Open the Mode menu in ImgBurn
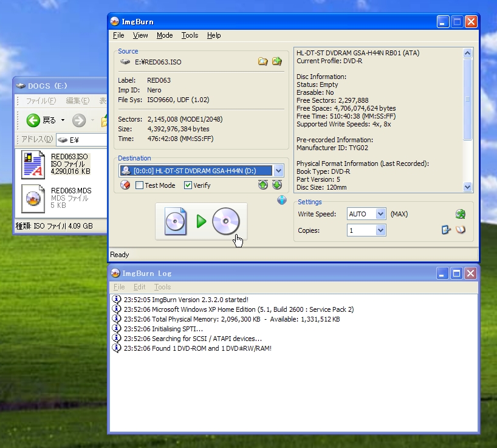Screen dimensions: 497x448 click(x=165, y=35)
